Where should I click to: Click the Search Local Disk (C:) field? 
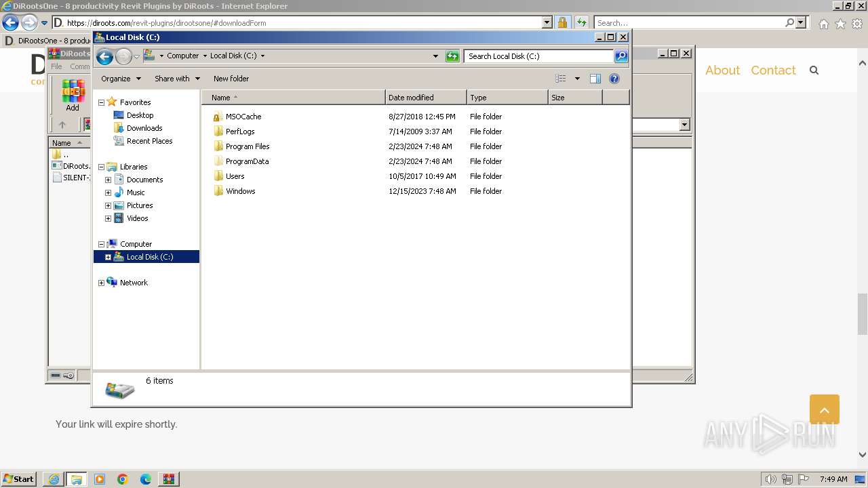[x=539, y=56]
